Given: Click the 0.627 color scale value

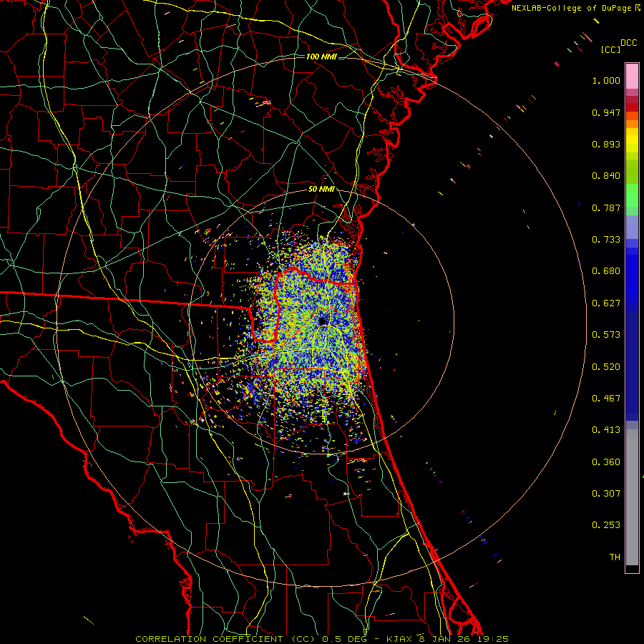Looking at the screenshot, I should (x=606, y=303).
